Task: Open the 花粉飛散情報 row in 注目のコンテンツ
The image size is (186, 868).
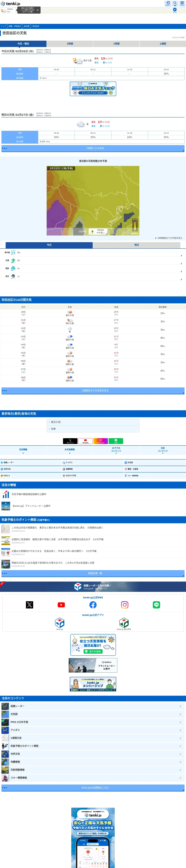Action: [93, 770]
